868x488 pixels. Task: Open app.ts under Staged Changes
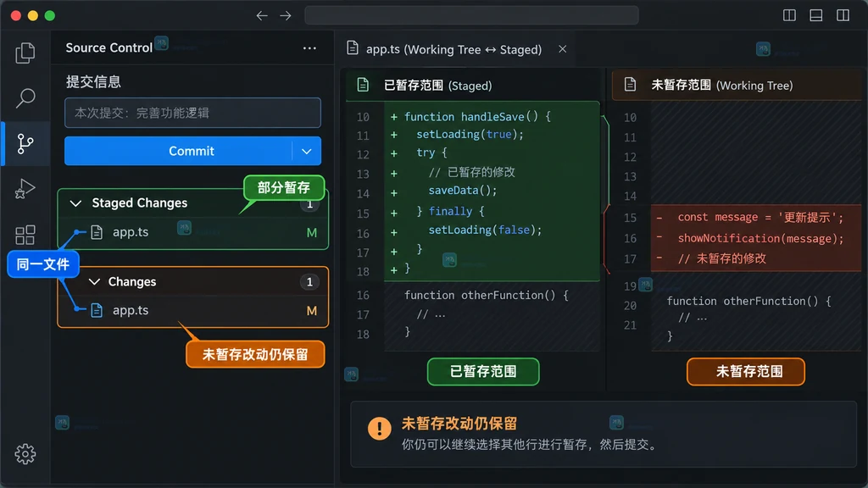click(x=192, y=232)
